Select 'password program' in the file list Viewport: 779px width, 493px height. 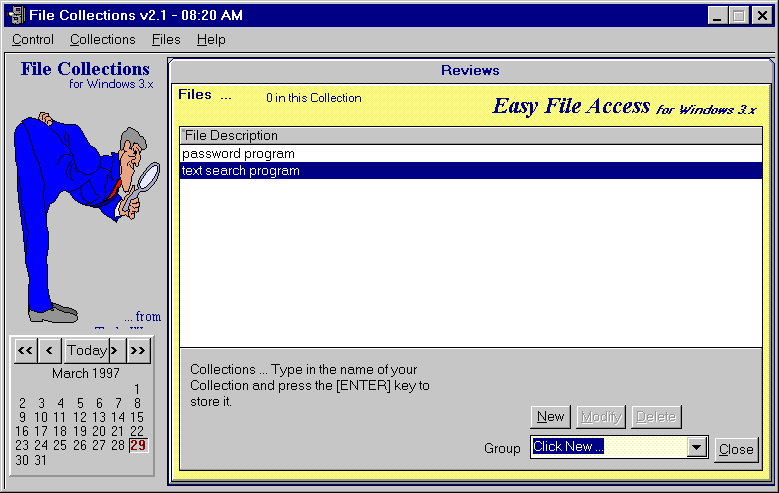coord(238,154)
